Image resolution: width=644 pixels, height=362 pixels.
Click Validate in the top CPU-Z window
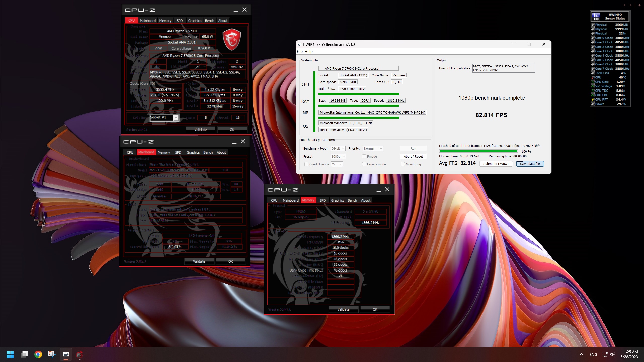pyautogui.click(x=200, y=130)
